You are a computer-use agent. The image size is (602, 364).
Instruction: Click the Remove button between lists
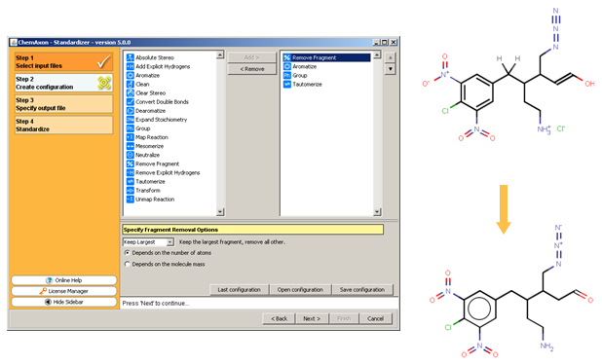click(x=252, y=69)
